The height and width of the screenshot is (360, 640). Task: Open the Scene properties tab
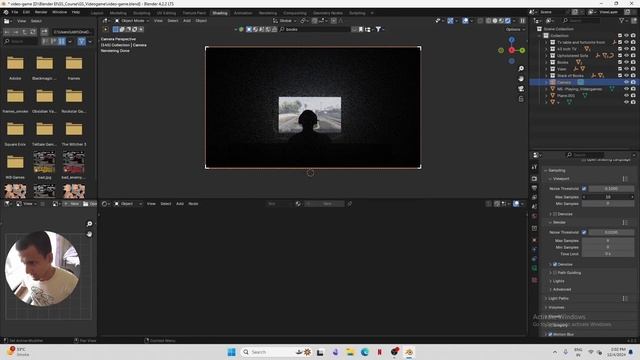coord(534,207)
